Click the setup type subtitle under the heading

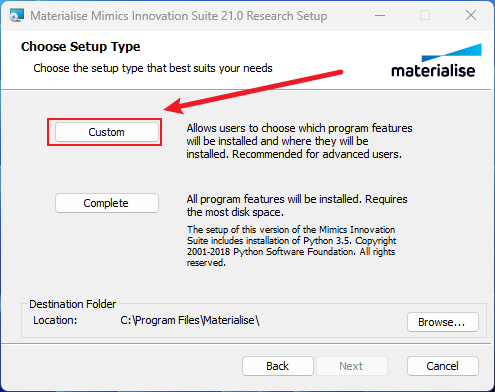tap(153, 68)
